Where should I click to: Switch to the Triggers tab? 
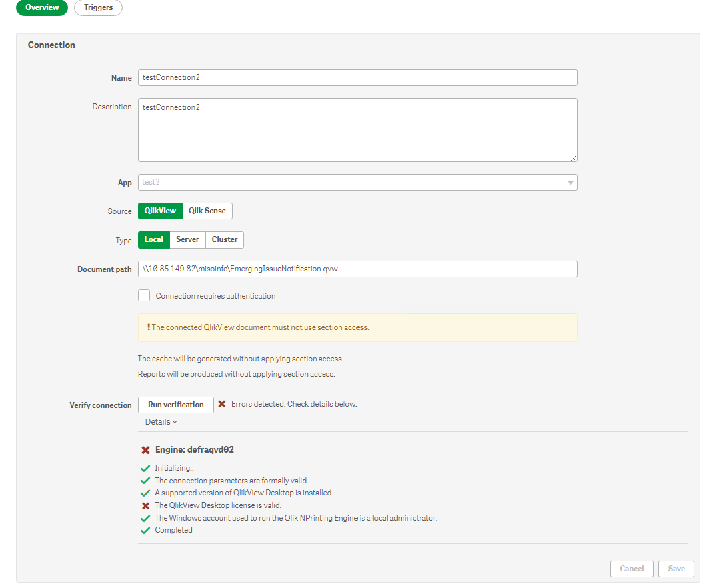98,8
